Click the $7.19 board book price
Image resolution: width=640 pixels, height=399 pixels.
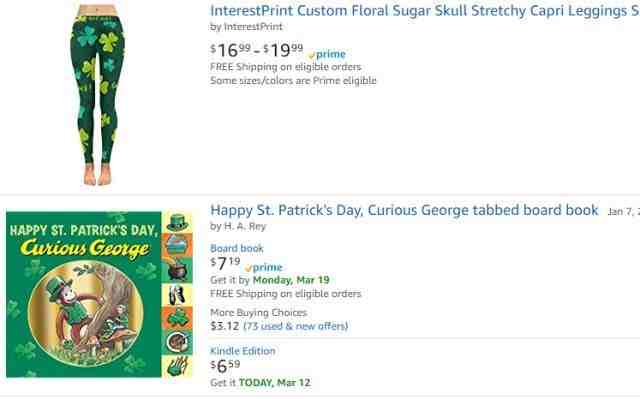pyautogui.click(x=225, y=263)
